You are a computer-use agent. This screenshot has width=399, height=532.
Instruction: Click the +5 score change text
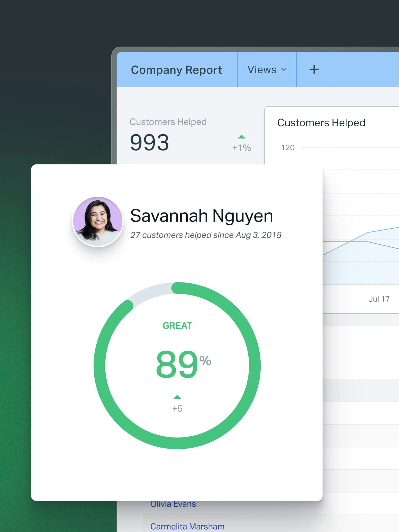tap(177, 409)
